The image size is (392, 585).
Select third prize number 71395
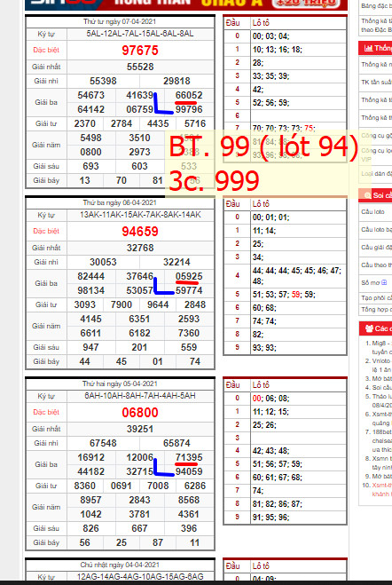click(189, 457)
